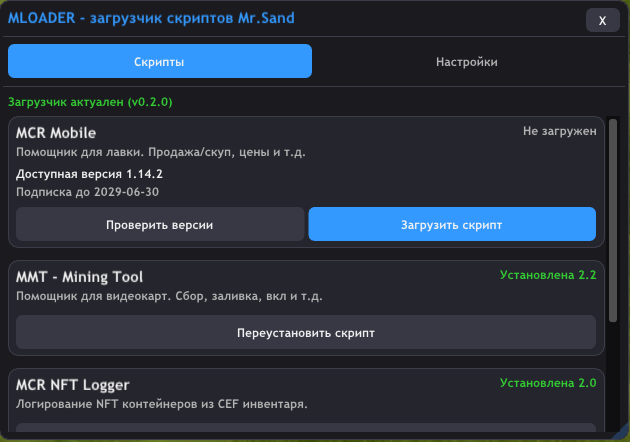
Task: Click Логирование NFT контейнеров description
Action: point(162,404)
